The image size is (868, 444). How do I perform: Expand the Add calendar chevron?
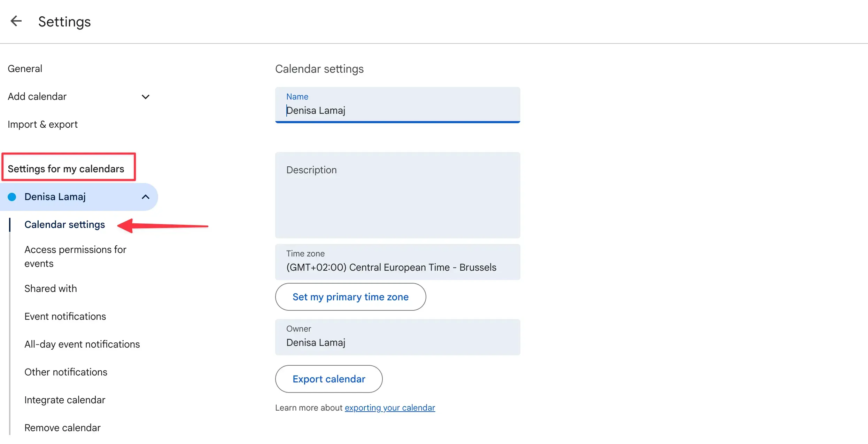pyautogui.click(x=146, y=97)
